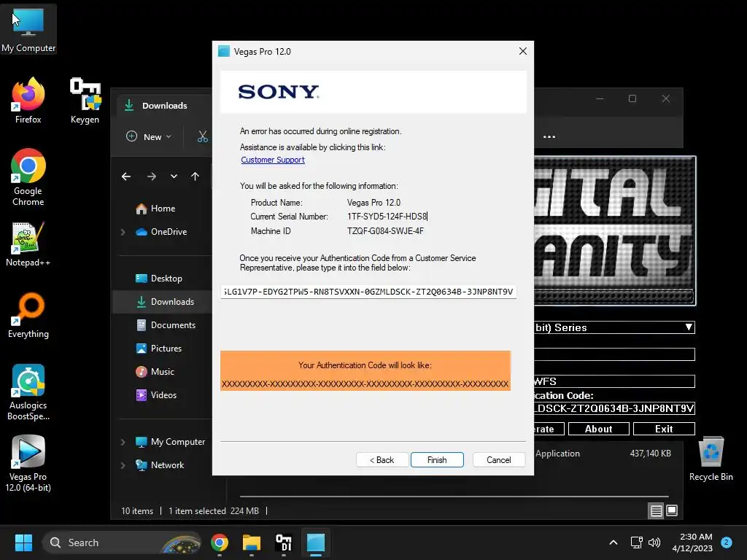
Task: Cancel the Vegas Pro registration dialog
Action: [x=499, y=460]
